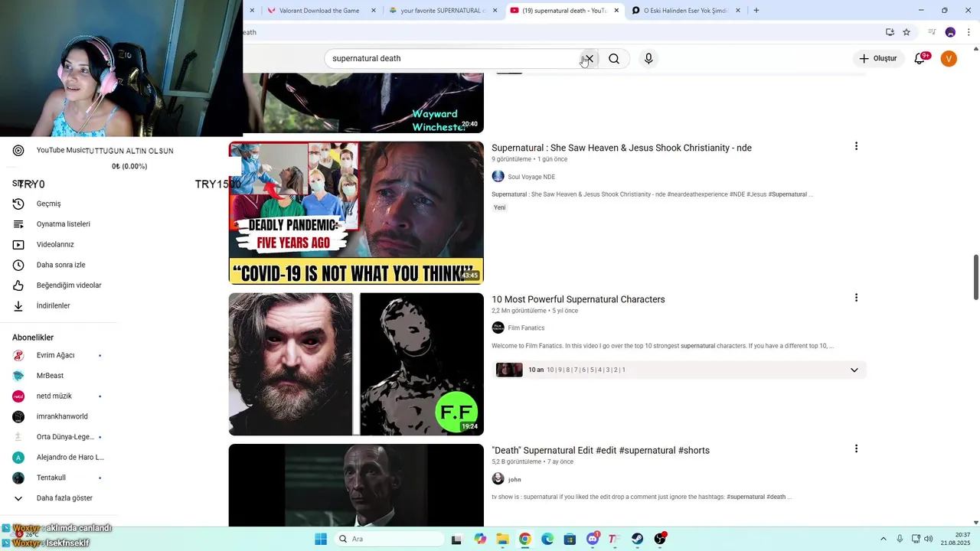Open Microsoft Edge from the taskbar

(547, 539)
